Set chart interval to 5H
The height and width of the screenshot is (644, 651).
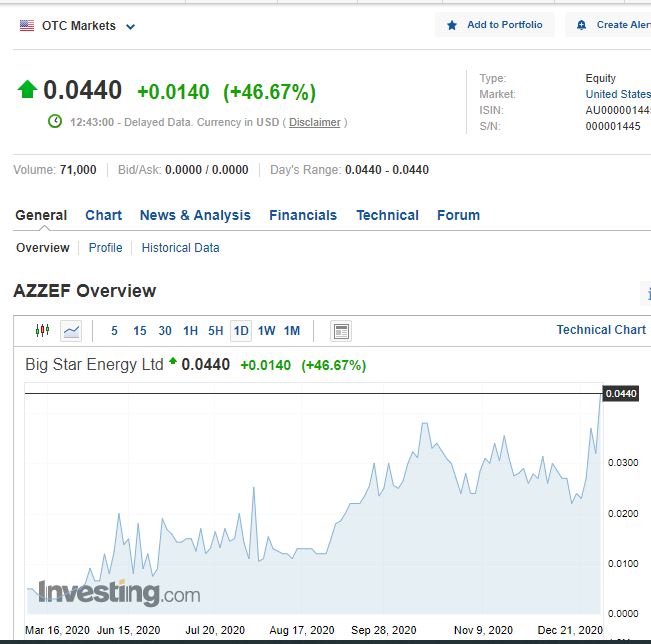[215, 331]
